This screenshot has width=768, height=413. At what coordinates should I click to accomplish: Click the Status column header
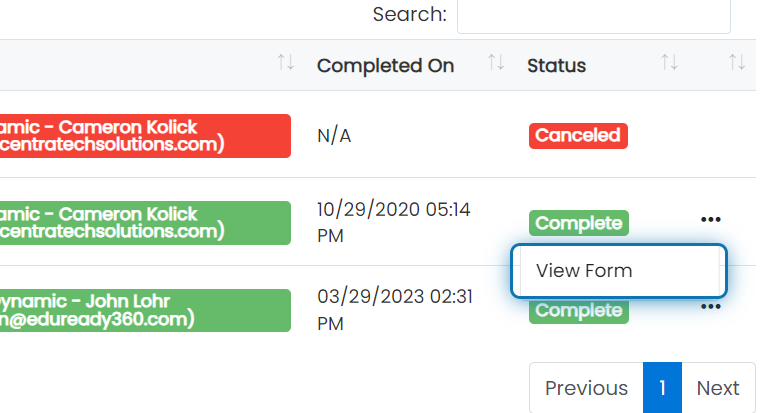click(556, 66)
